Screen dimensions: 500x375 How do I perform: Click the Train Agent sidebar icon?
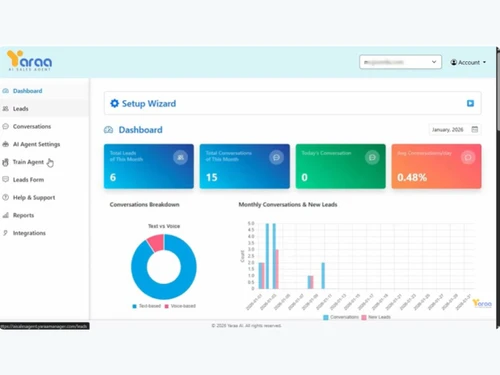point(5,162)
